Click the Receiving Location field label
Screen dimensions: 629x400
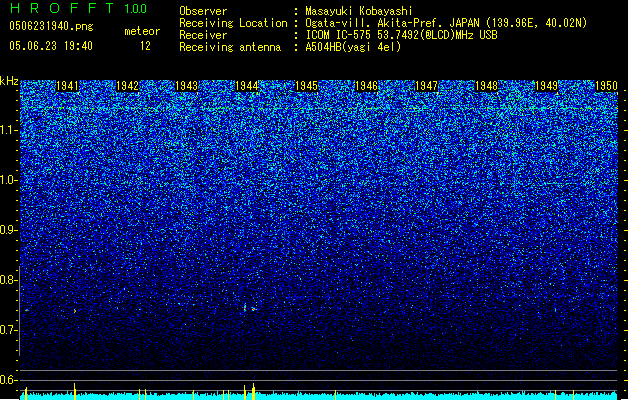coord(233,23)
